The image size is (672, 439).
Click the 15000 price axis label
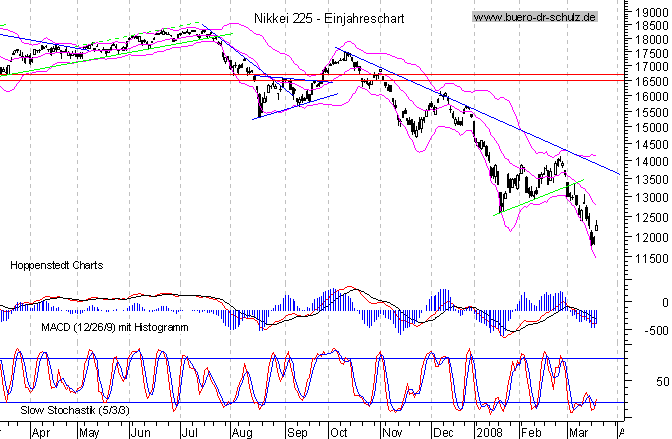tap(651, 128)
